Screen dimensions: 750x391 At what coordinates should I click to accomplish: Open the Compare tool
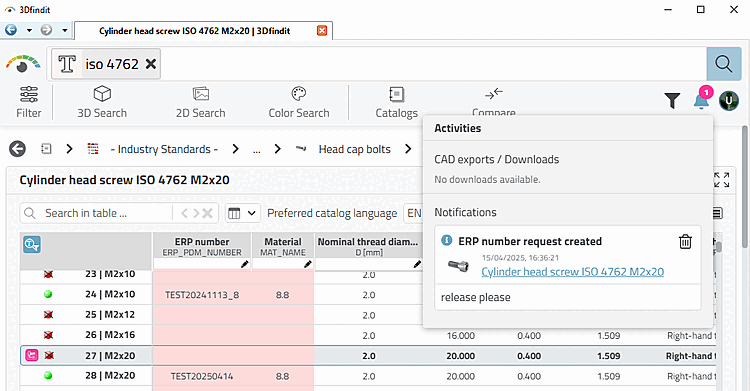[494, 101]
